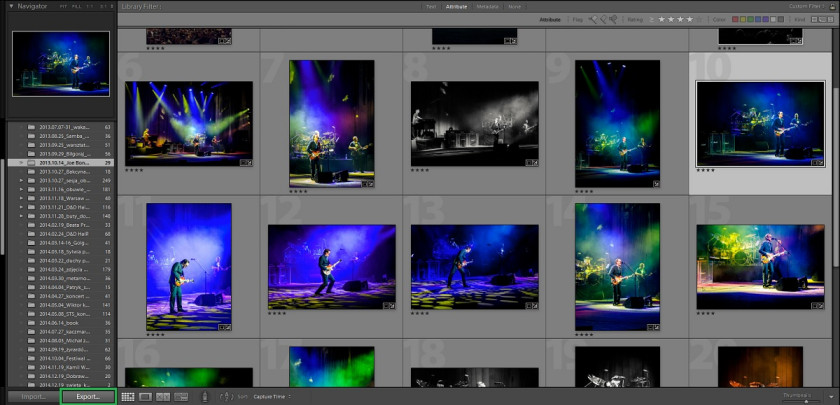
Task: Expand the 2013.11.21_O&O folder
Action: pos(21,207)
